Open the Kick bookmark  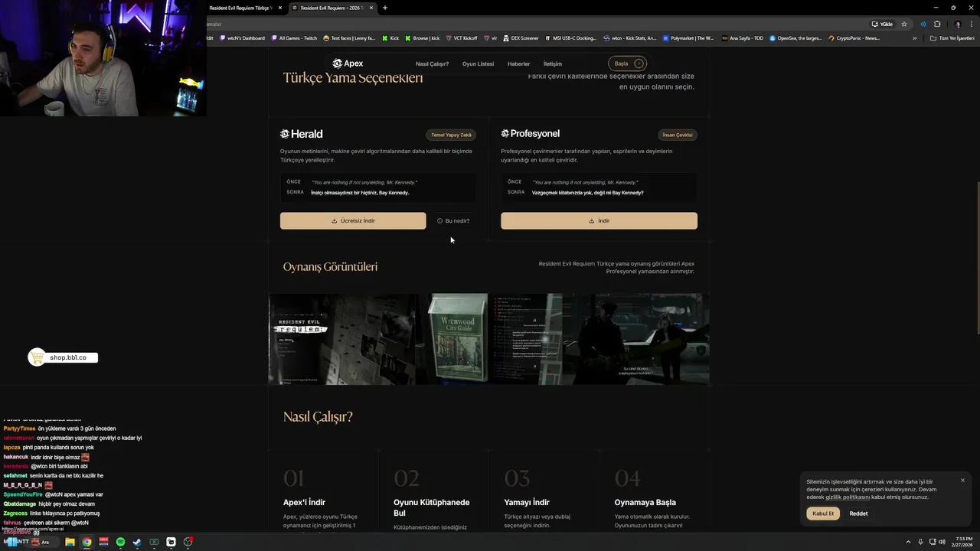[x=390, y=37]
